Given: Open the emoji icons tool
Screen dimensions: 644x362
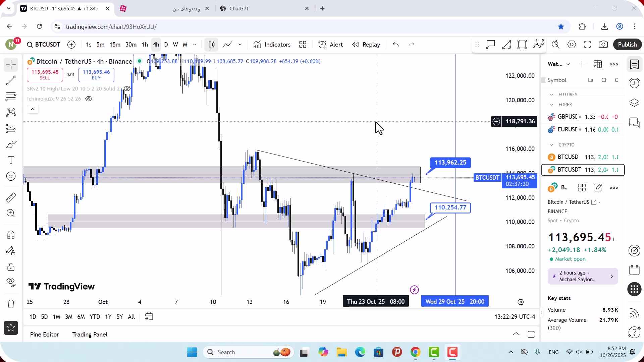Looking at the screenshot, I should [x=11, y=176].
